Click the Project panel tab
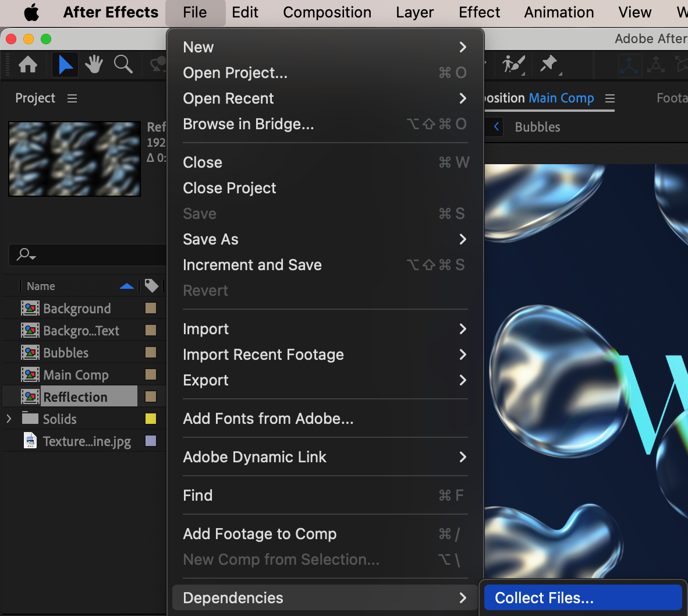Viewport: 688px width, 616px height. (x=35, y=98)
